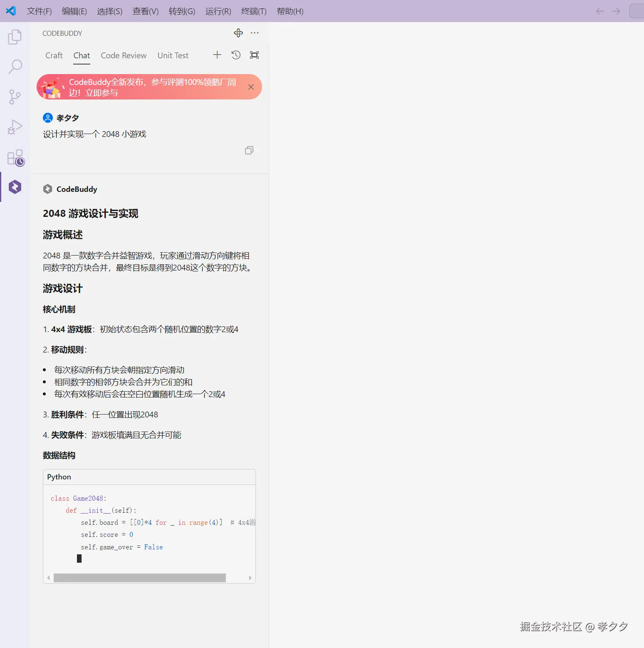644x648 pixels.
Task: Click the code scrollbar right arrow
Action: pos(250,578)
